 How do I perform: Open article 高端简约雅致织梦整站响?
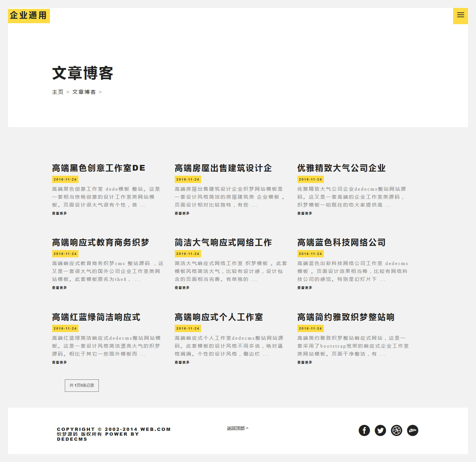[x=346, y=317]
